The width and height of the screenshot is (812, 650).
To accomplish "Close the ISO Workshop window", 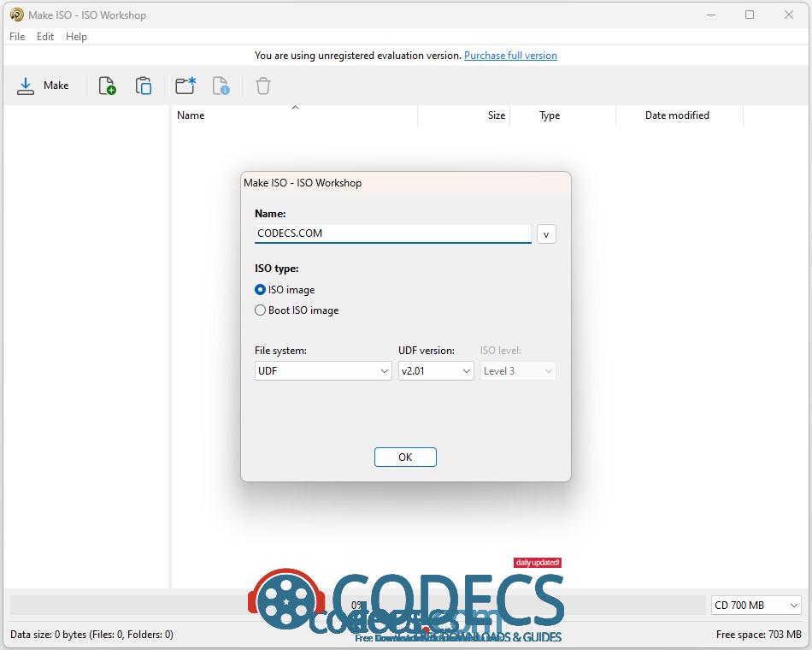I will pos(789,15).
